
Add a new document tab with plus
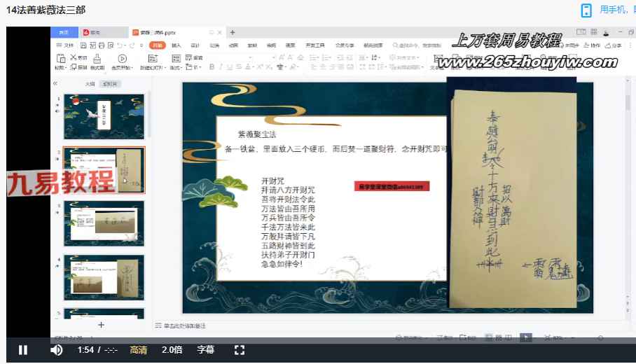click(233, 32)
